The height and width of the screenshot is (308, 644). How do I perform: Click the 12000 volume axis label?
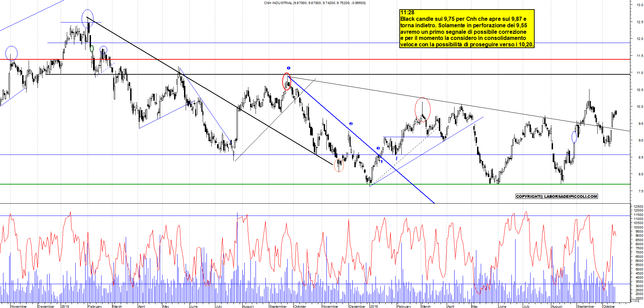639,211
